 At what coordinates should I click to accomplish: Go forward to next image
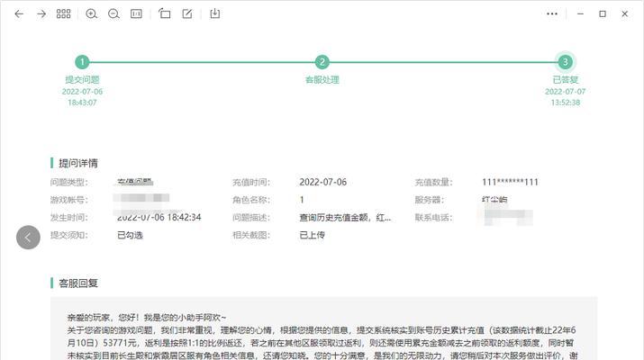click(x=41, y=14)
